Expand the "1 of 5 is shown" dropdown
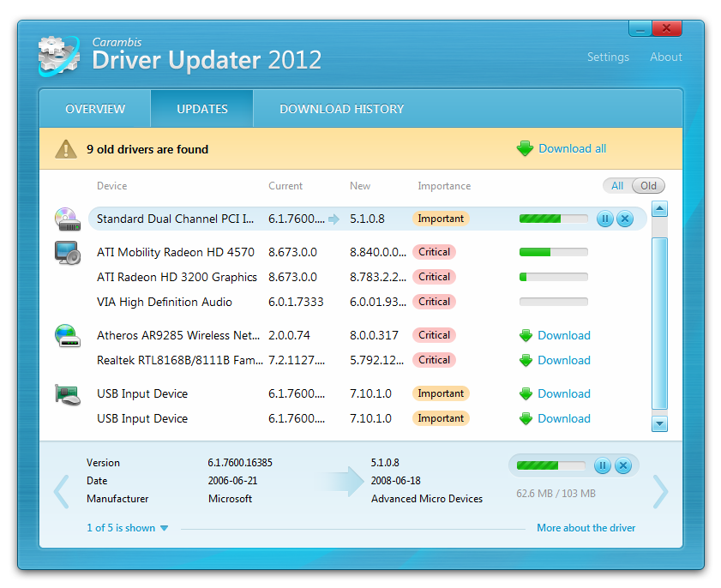The height and width of the screenshot is (588, 721). pos(127,528)
